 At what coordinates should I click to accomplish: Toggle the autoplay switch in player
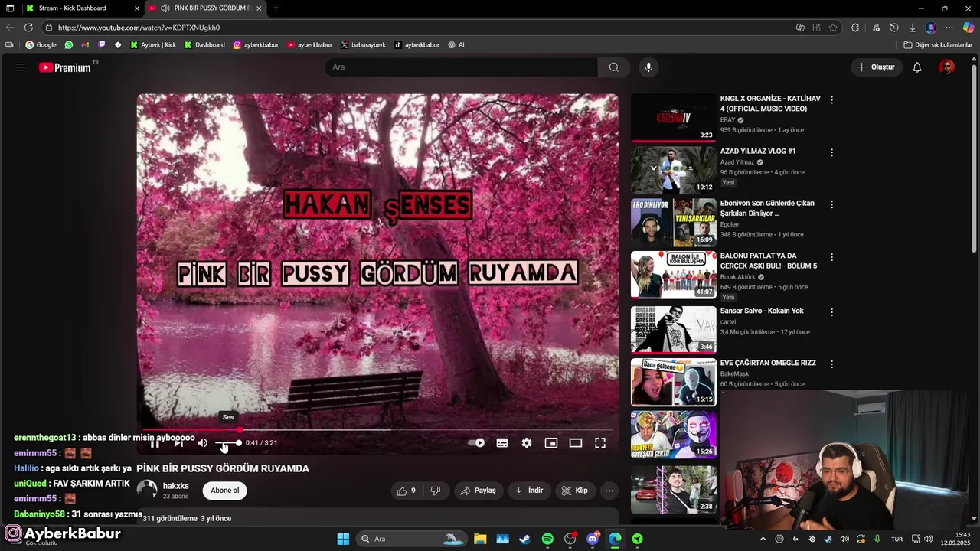[476, 443]
